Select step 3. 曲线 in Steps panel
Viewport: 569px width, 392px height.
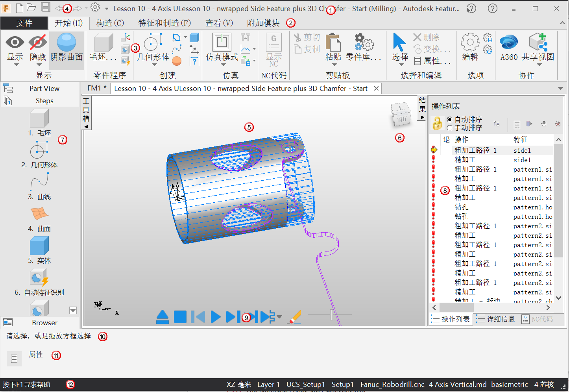(x=39, y=187)
